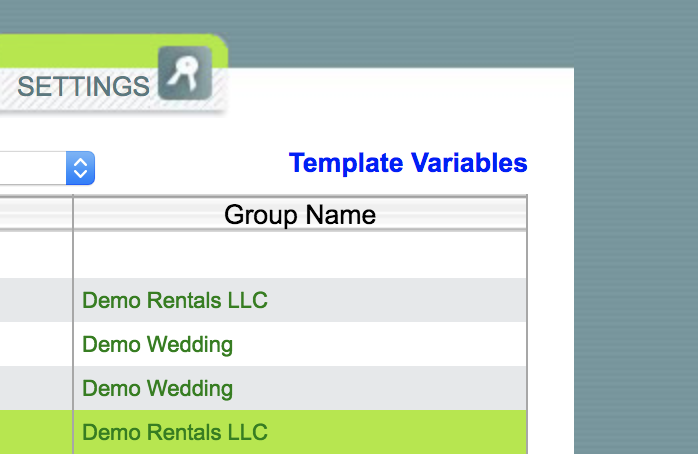Click left-column cell beside second Demo Wedding
Viewport: 698px width, 454px height.
tap(35, 388)
